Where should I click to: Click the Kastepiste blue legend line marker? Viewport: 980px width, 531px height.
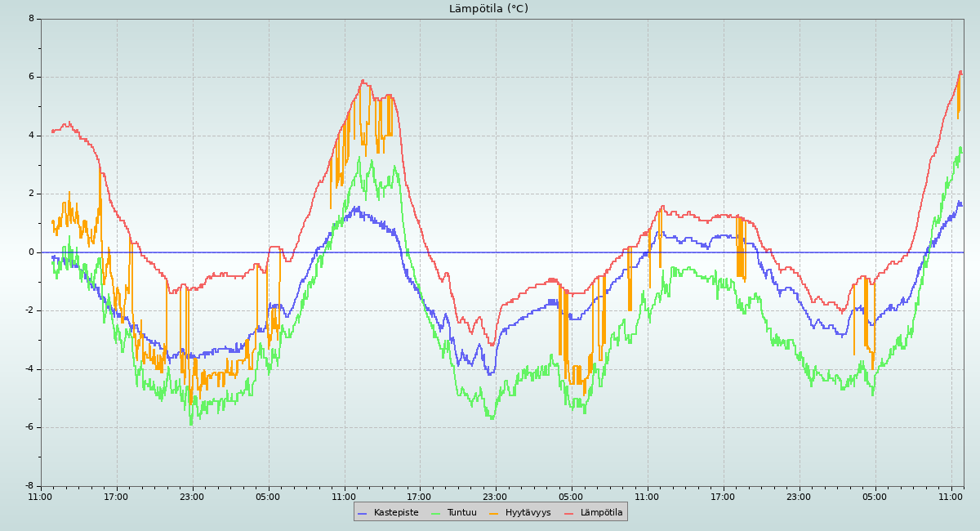pyautogui.click(x=363, y=513)
